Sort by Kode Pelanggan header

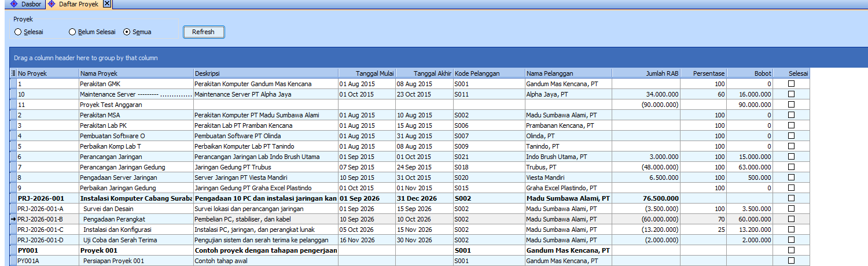[x=489, y=73]
